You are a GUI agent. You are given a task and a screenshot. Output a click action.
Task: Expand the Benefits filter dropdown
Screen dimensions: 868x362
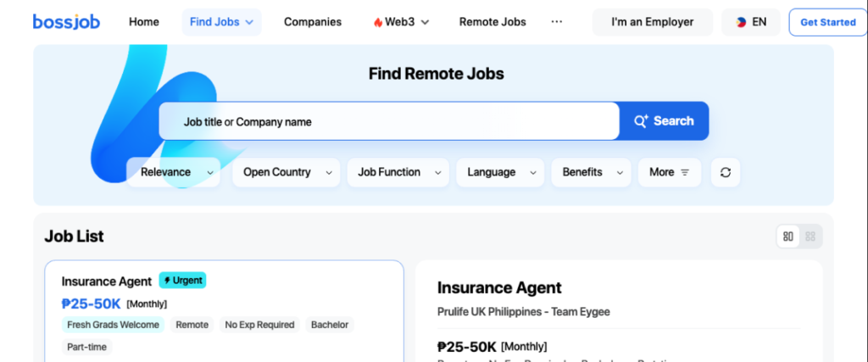pos(591,172)
